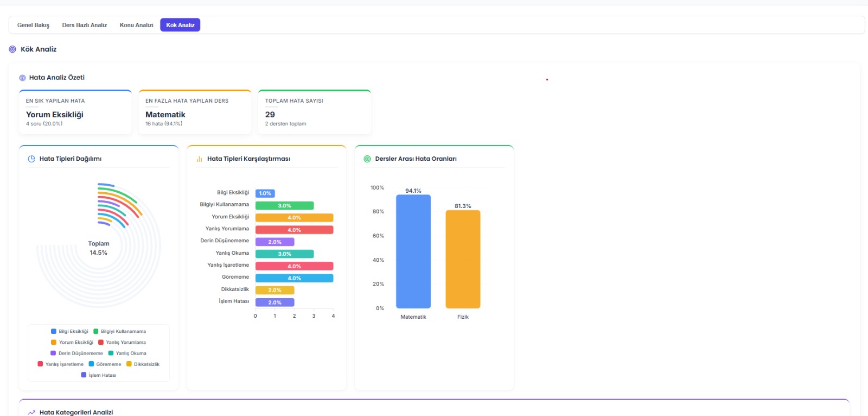
Task: Click the pie chart icon next to Hata Tipleri Dağılımı
Action: coord(31,159)
